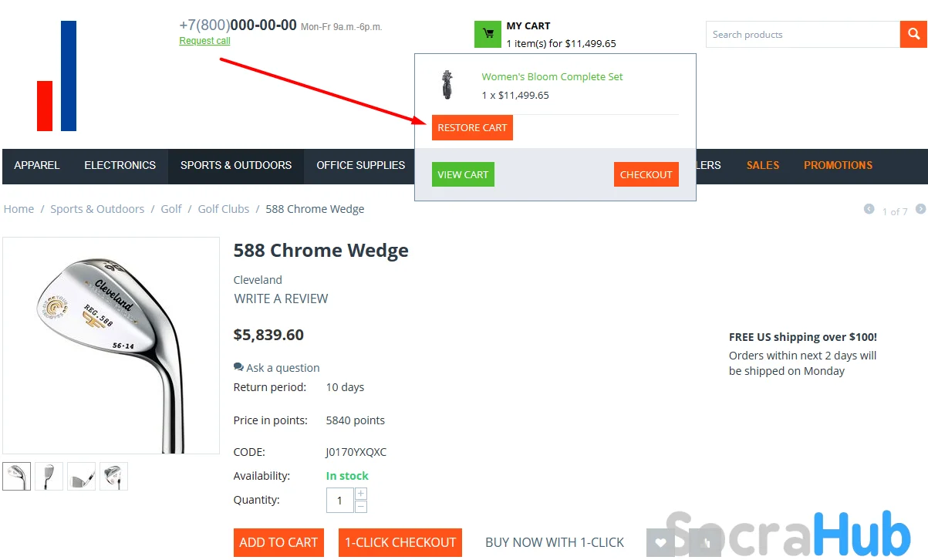
Task: Open the Apparel menu
Action: tap(37, 165)
